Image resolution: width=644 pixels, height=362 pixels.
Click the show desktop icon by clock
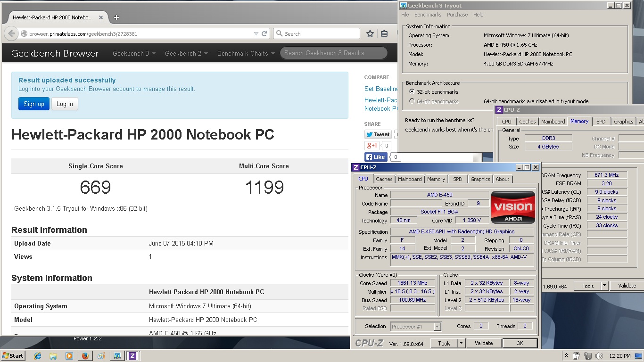tap(638, 356)
